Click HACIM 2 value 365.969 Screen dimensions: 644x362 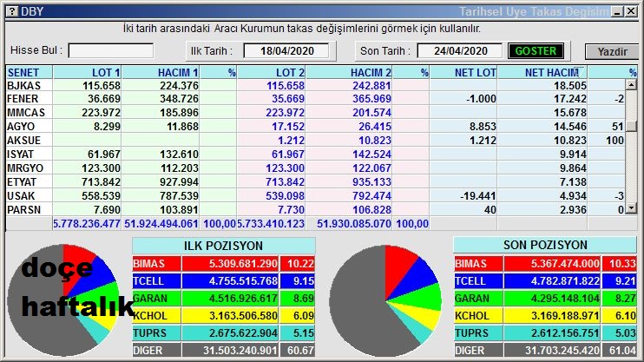pyautogui.click(x=371, y=99)
